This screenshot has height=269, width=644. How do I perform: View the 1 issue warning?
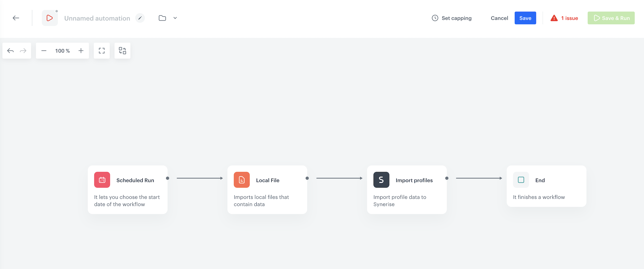coord(565,18)
